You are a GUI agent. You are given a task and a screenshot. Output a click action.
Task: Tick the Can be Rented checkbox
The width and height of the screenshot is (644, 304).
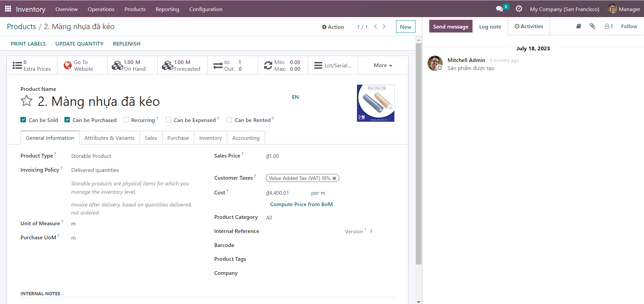pos(229,120)
